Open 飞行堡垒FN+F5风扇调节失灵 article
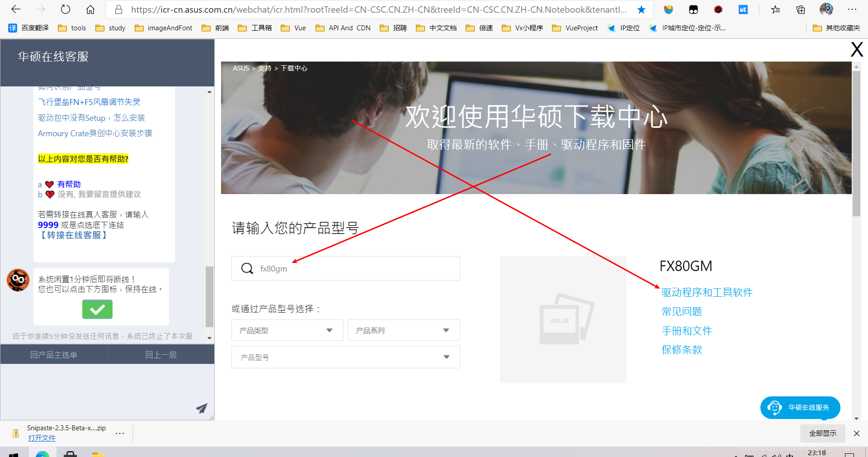 coord(89,102)
